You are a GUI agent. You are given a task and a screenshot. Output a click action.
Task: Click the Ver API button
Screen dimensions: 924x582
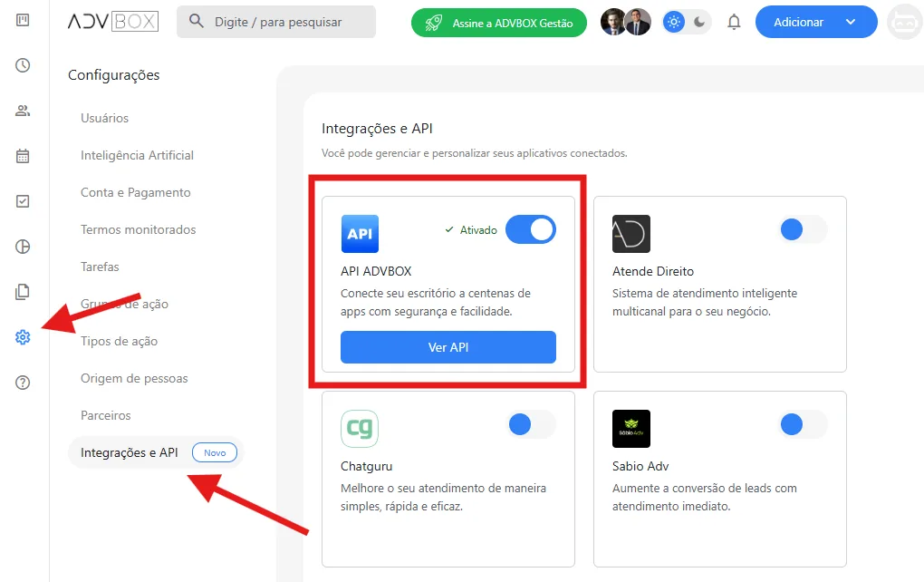tap(448, 347)
